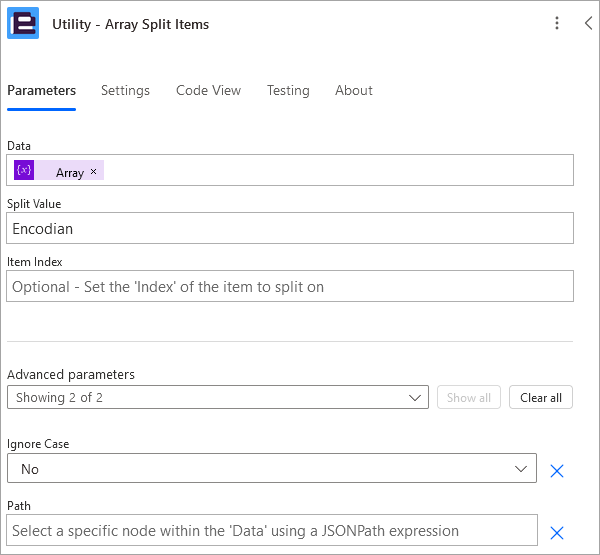Click into the Item Index field

pos(290,286)
